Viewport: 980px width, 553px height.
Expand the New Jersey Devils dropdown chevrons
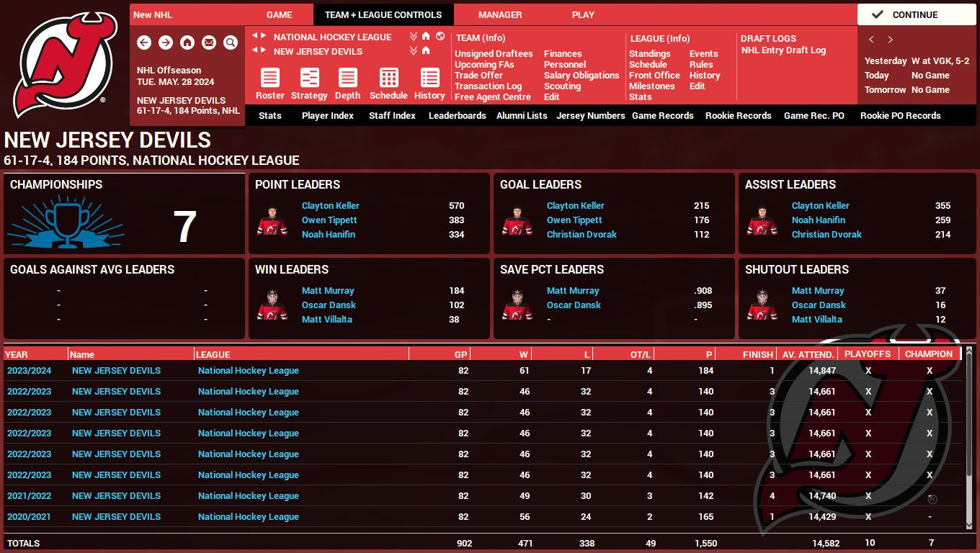pos(414,50)
